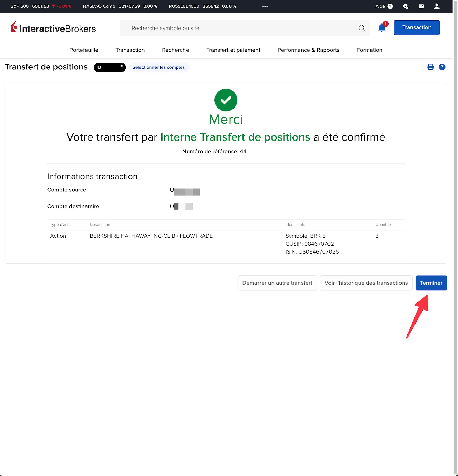Open the Recherche menu

(x=176, y=50)
